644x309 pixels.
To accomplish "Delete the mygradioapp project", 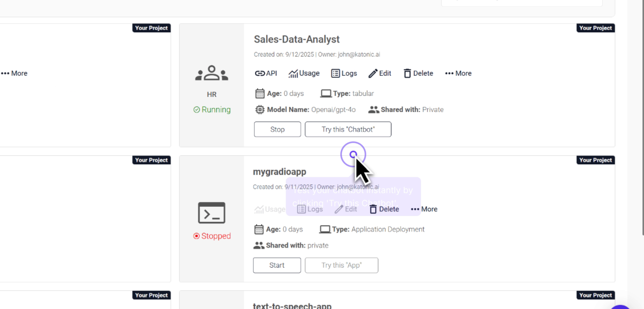I will [384, 209].
